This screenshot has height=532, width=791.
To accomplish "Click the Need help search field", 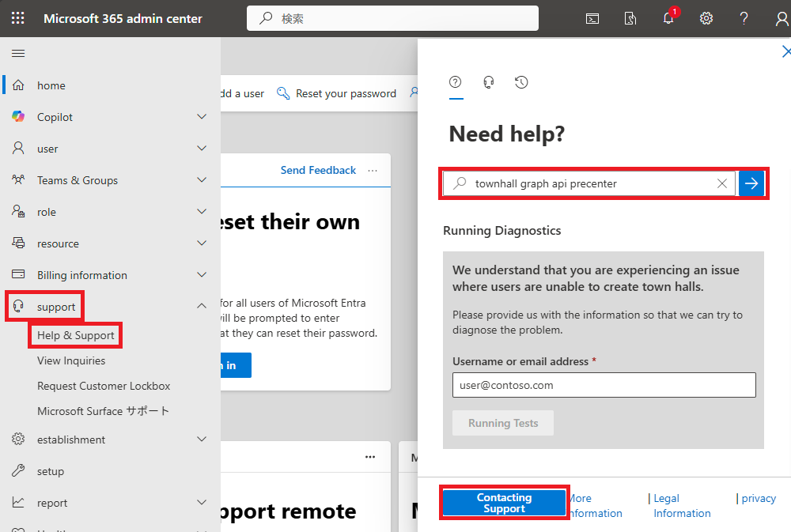I will click(x=589, y=183).
